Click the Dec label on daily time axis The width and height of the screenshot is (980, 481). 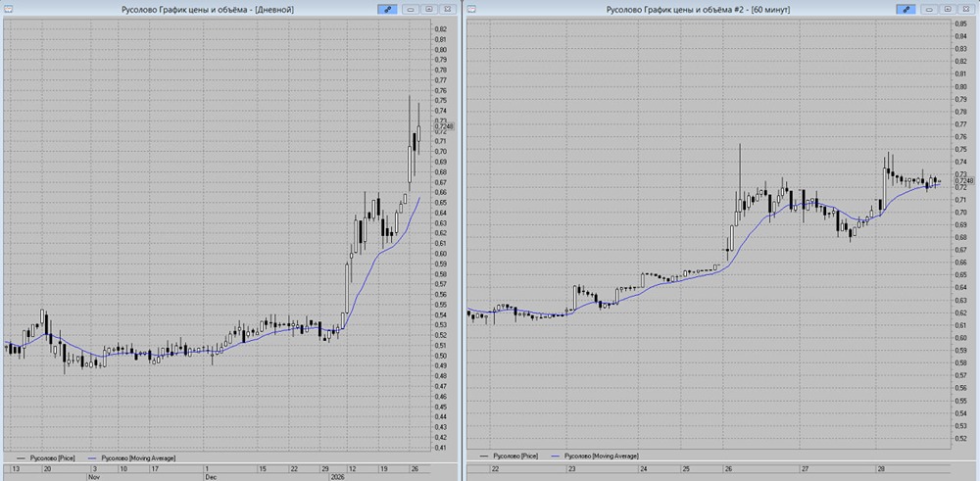209,477
